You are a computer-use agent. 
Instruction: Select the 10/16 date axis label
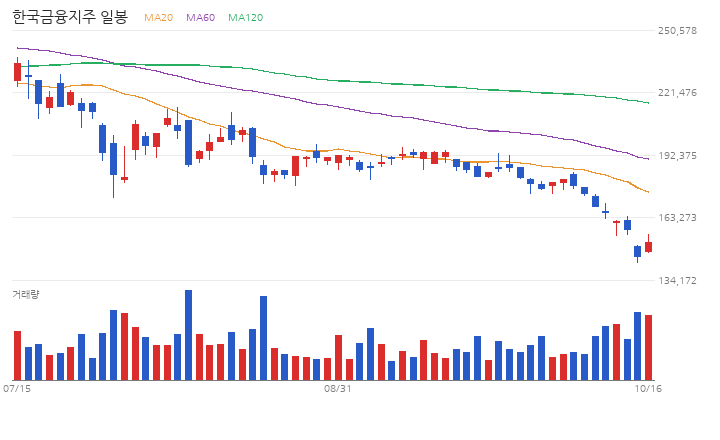click(648, 389)
